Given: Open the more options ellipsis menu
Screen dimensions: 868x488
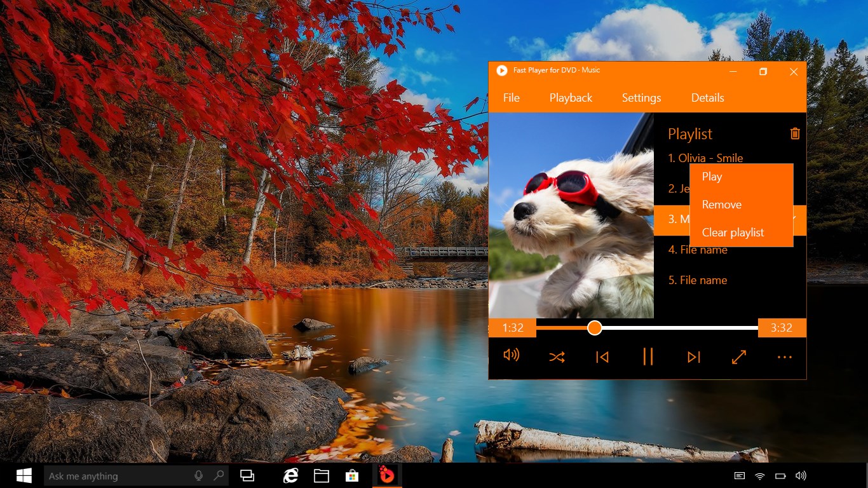Looking at the screenshot, I should pyautogui.click(x=784, y=356).
